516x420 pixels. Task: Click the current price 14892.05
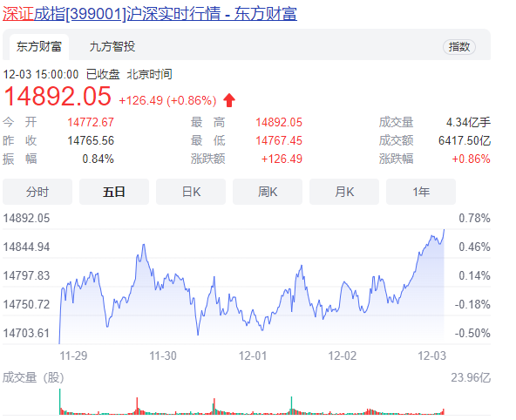coord(58,96)
